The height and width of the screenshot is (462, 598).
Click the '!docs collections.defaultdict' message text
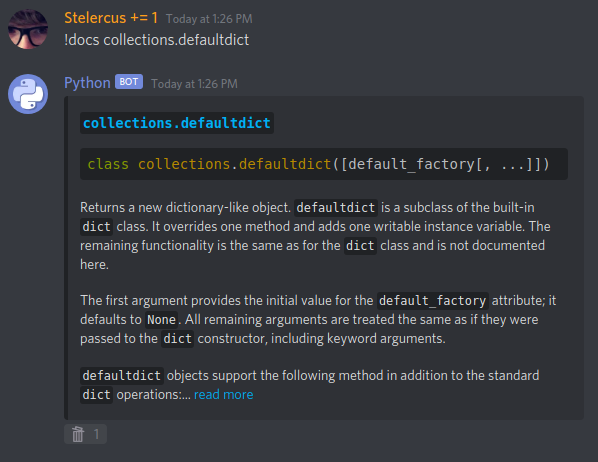(x=157, y=40)
